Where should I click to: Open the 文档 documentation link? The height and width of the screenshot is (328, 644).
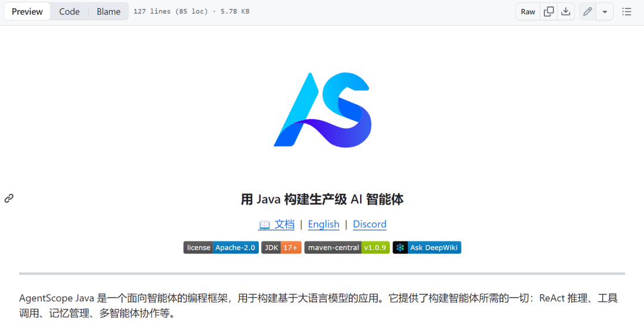[x=277, y=224]
